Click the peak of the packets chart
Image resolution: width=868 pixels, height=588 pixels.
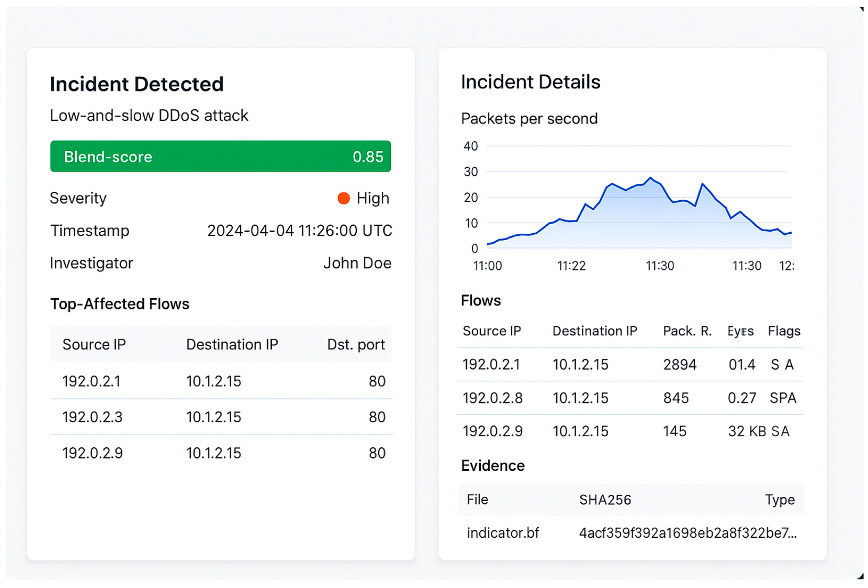pyautogui.click(x=651, y=178)
